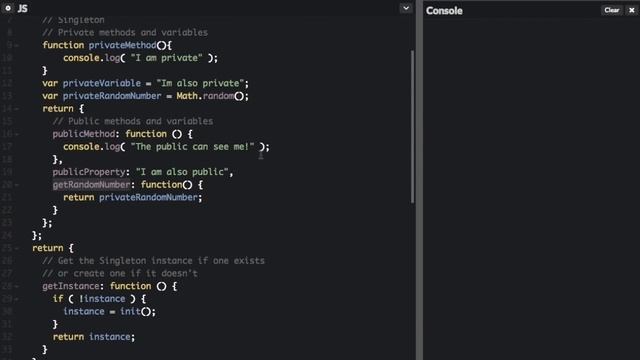Collapse the fold arrow beside 'return {' on line 25
Image resolution: width=640 pixels, height=360 pixels.
pyautogui.click(x=17, y=248)
